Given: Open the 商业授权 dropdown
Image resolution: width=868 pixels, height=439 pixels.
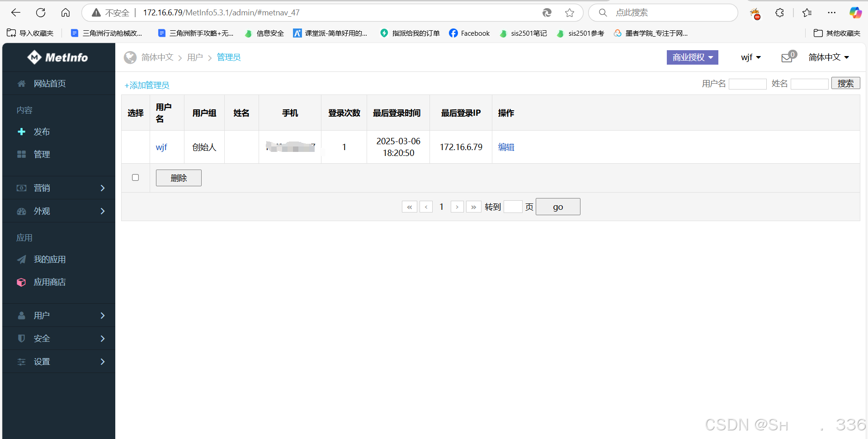Looking at the screenshot, I should point(693,57).
